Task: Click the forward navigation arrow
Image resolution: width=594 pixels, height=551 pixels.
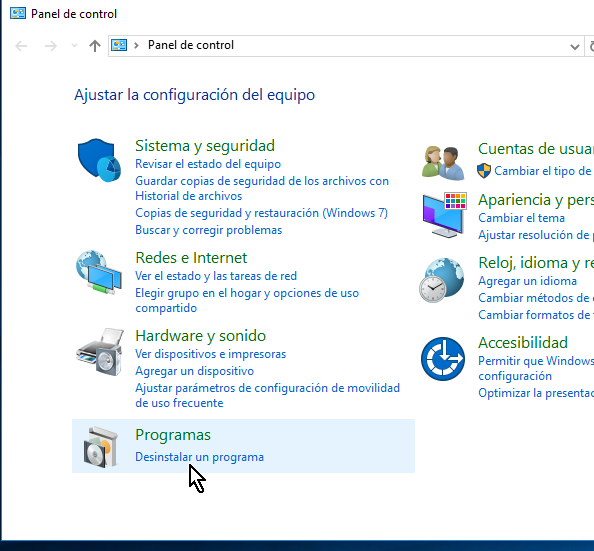Action: pos(50,46)
